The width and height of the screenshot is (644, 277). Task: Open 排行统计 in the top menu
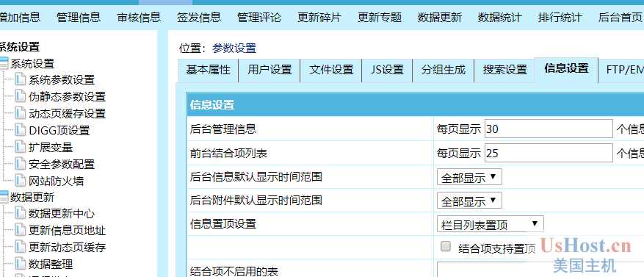560,17
